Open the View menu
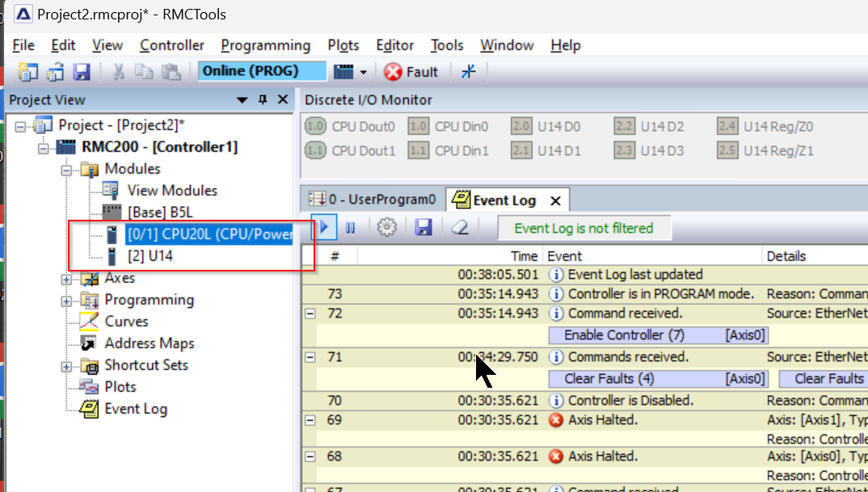This screenshot has height=492, width=868. [x=107, y=45]
